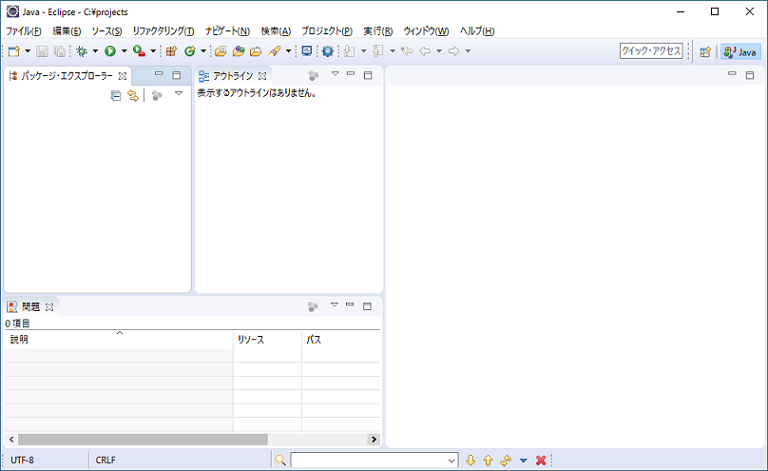Toggle Link with Editor in Package Explorer
Screen dimensions: 768x471
point(133,95)
